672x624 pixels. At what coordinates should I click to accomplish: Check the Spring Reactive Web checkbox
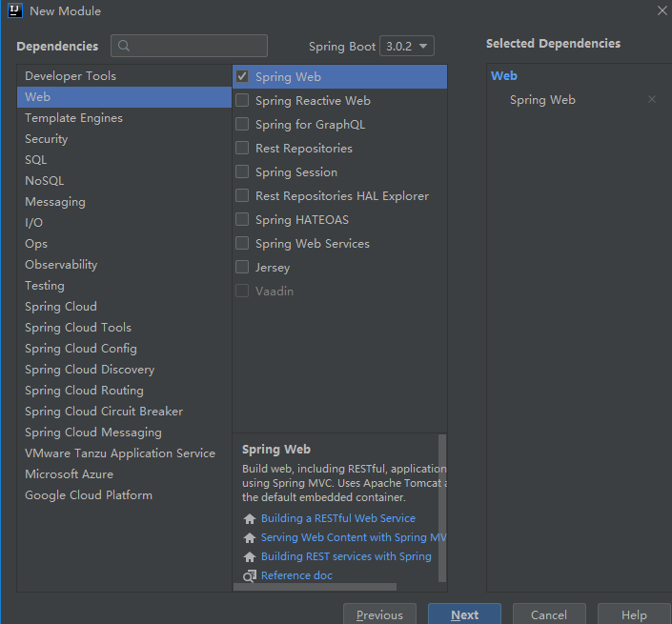[242, 100]
